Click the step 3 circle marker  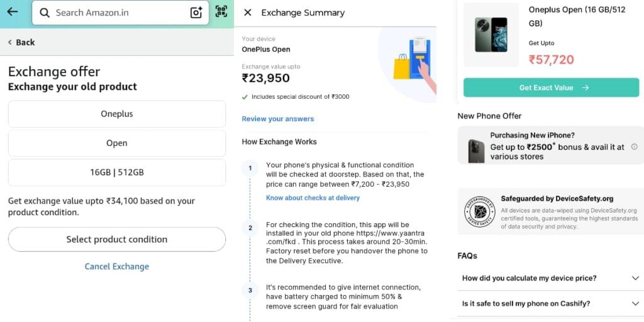point(250,291)
